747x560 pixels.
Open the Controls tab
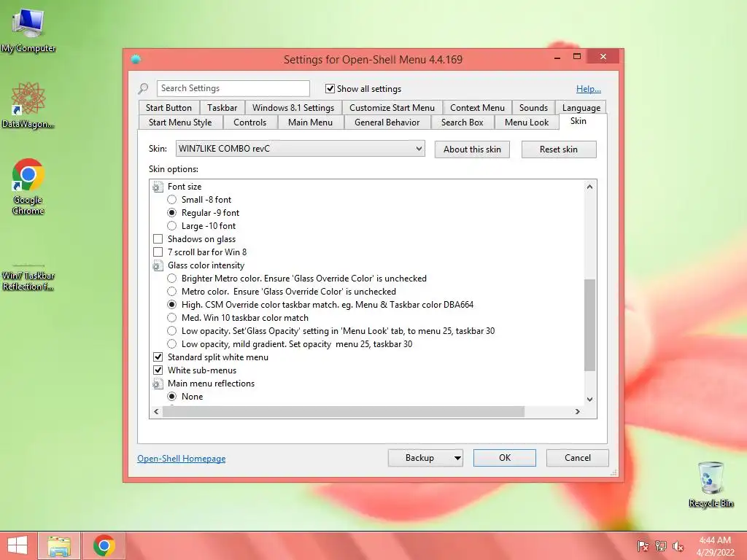(249, 122)
